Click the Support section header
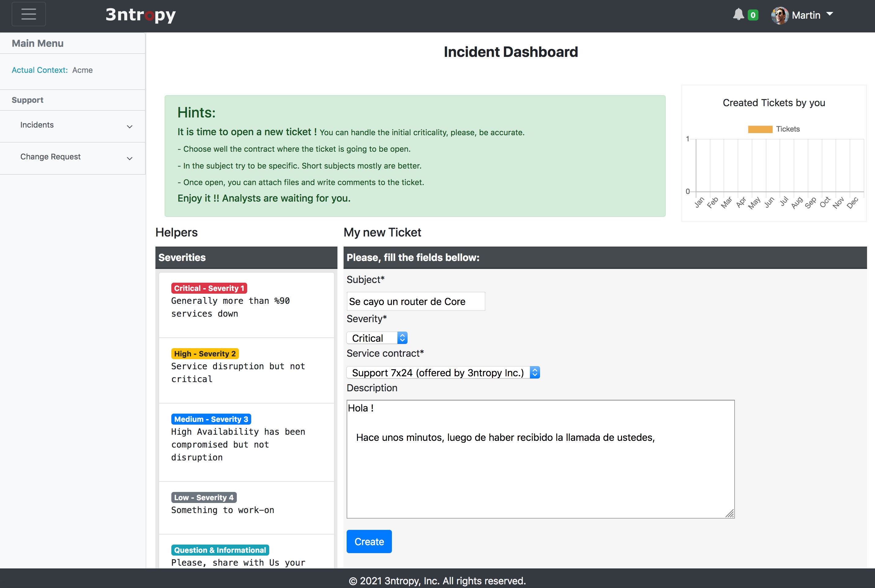 tap(27, 100)
